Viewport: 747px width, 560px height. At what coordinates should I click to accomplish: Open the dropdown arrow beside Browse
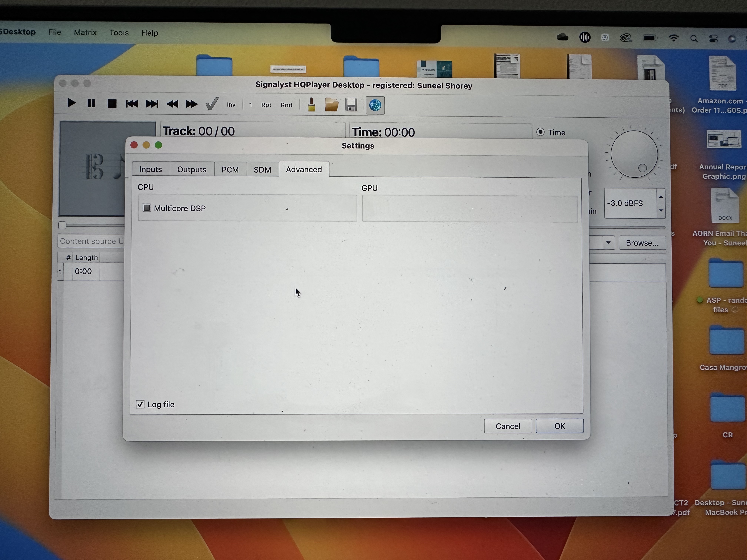point(608,242)
